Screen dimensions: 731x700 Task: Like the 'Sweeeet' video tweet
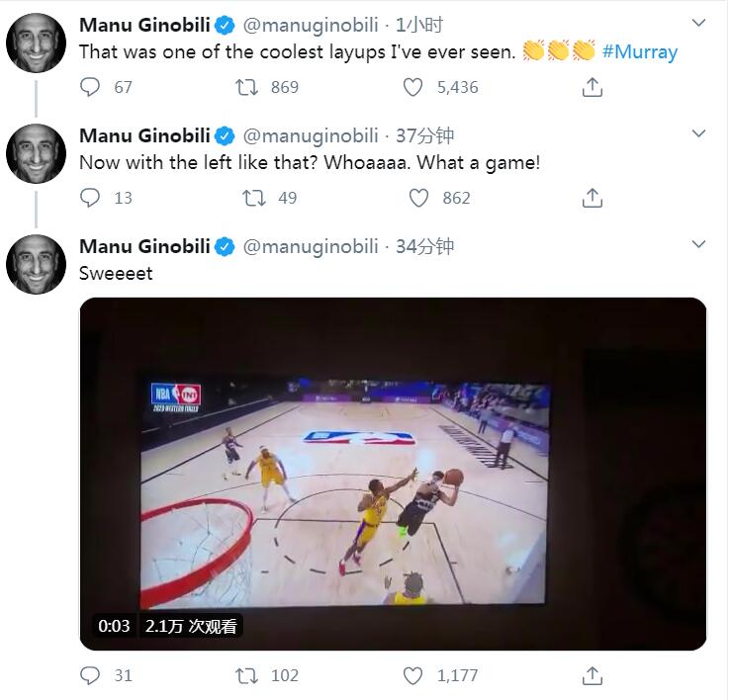(x=413, y=675)
